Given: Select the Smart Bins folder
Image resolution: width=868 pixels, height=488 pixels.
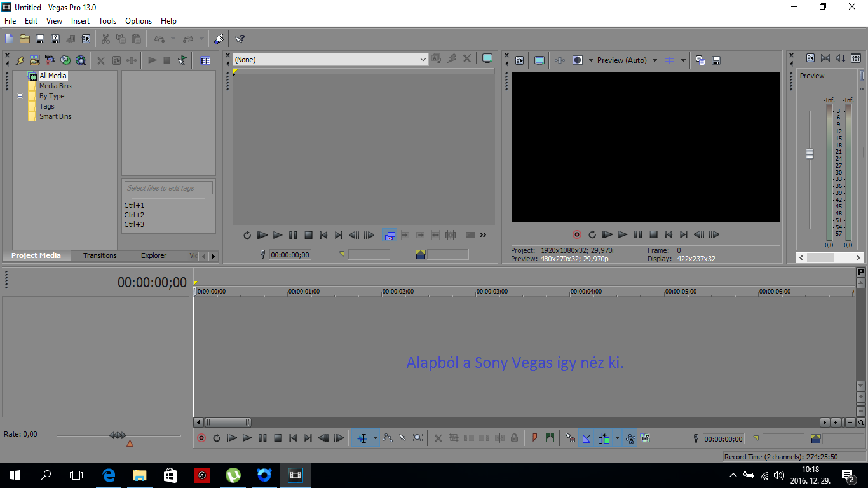Looking at the screenshot, I should coord(55,116).
